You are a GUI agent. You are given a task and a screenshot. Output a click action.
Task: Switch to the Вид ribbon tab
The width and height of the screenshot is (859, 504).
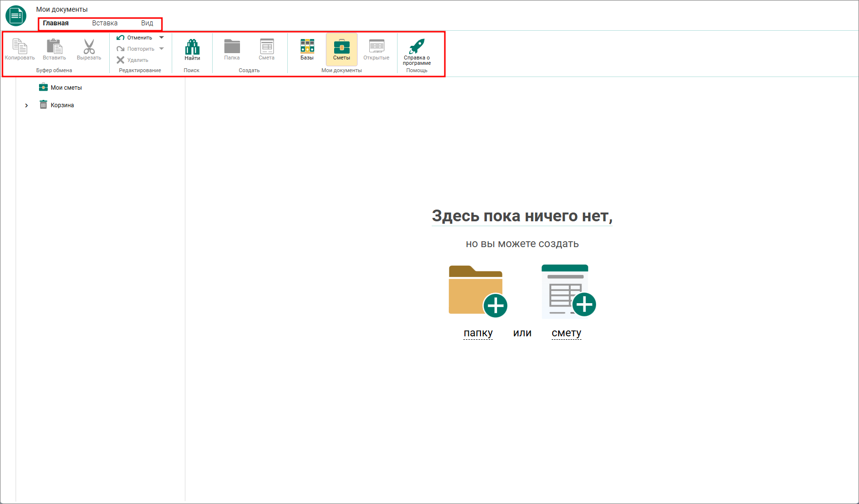click(147, 23)
